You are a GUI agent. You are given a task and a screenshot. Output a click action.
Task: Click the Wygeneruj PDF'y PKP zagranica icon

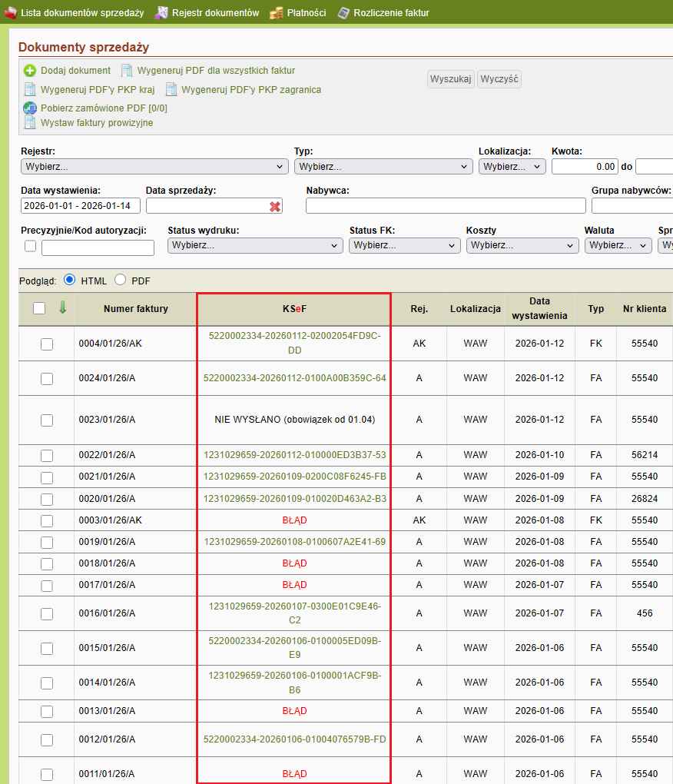pyautogui.click(x=171, y=89)
